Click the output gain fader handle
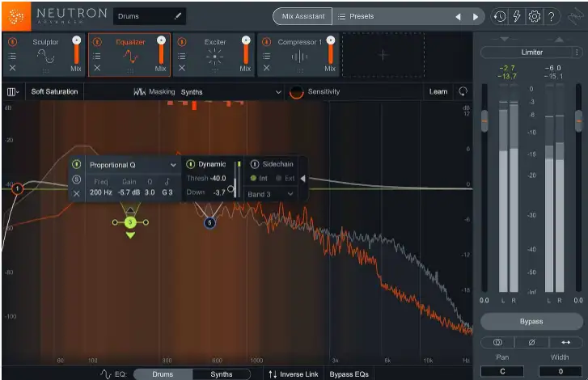This screenshot has width=588, height=380. (578, 120)
